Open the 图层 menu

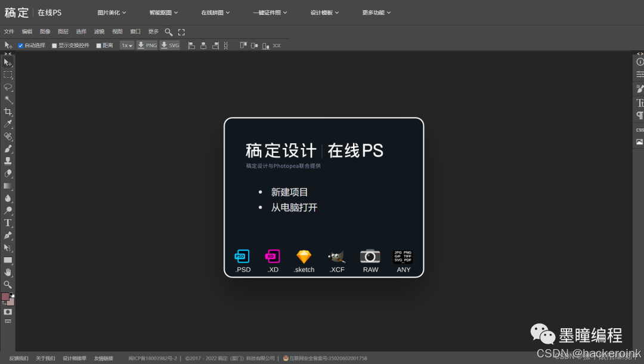(63, 32)
